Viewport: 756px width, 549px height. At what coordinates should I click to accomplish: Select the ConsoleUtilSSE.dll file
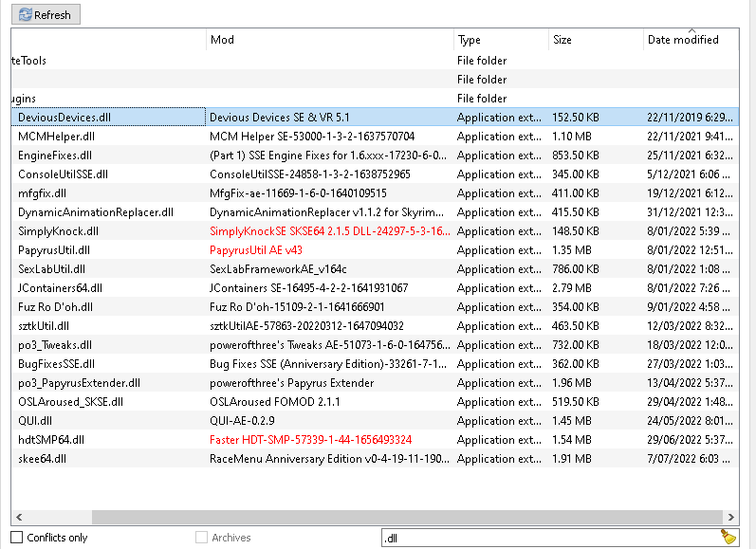64,174
